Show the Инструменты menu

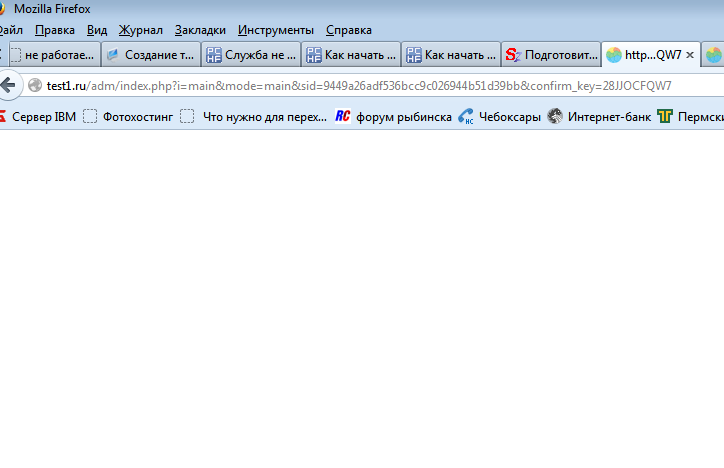click(275, 30)
